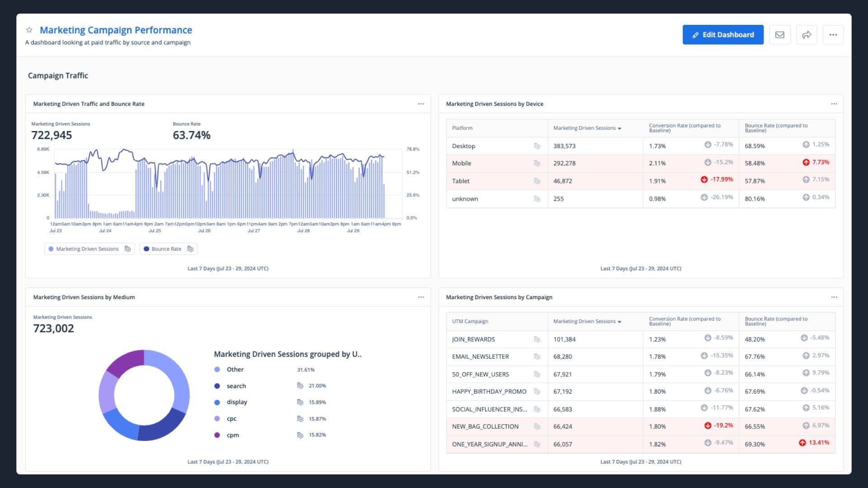Open the more options menu of Campaign table
Screen dimensions: 868x488
834,297
